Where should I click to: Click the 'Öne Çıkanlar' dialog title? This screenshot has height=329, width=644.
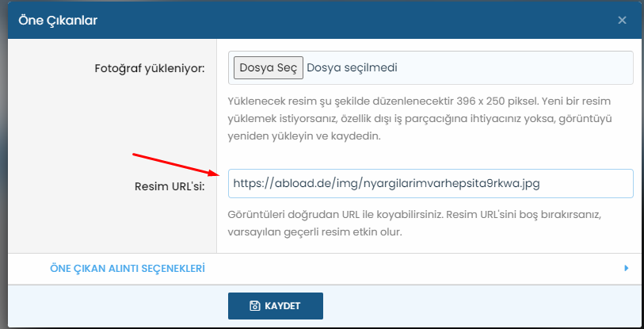[58, 20]
